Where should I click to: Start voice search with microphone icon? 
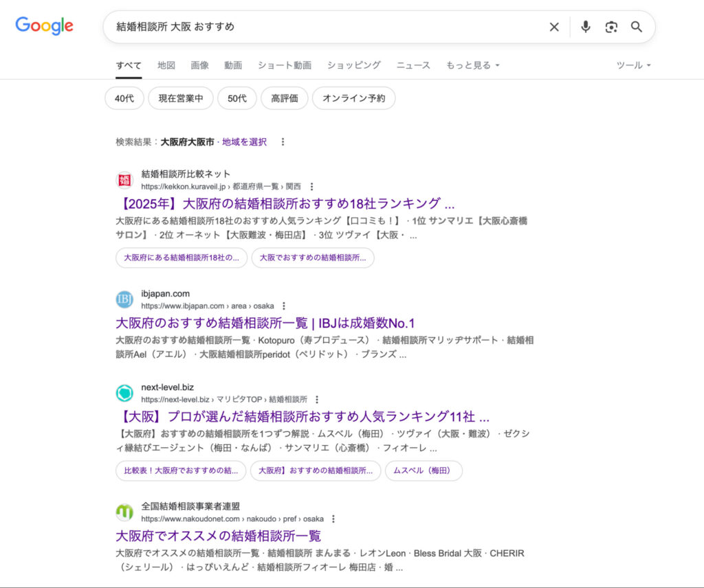pyautogui.click(x=586, y=27)
